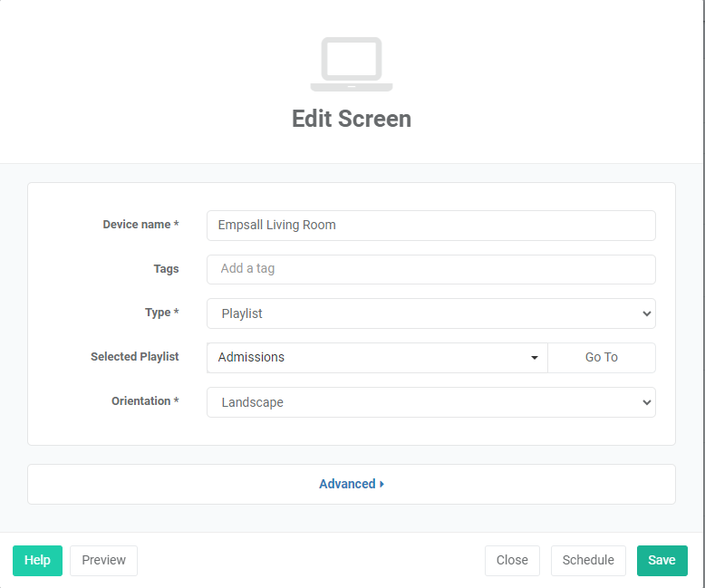
Task: Close the Edit Screen dialog
Action: click(x=512, y=560)
